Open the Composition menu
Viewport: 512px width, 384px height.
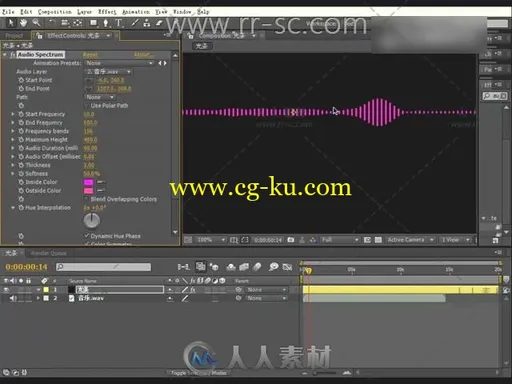click(x=55, y=12)
